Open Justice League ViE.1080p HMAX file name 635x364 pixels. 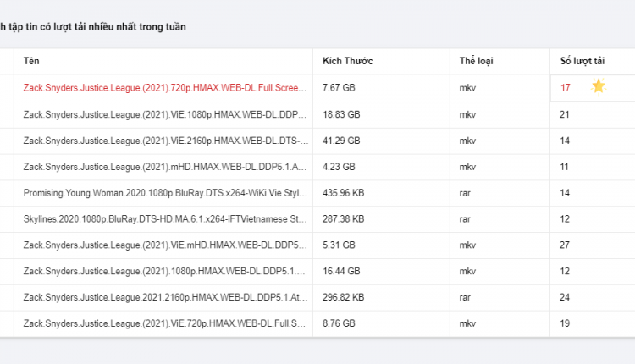[165, 114]
